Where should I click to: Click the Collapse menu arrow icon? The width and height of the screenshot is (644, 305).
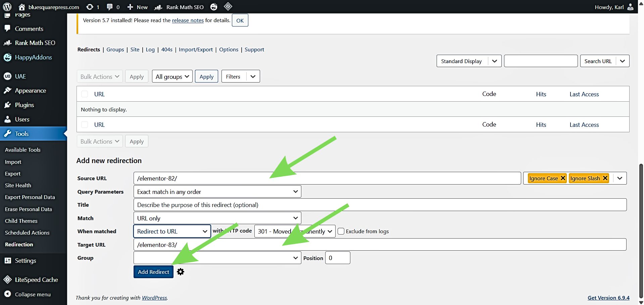coord(7,294)
